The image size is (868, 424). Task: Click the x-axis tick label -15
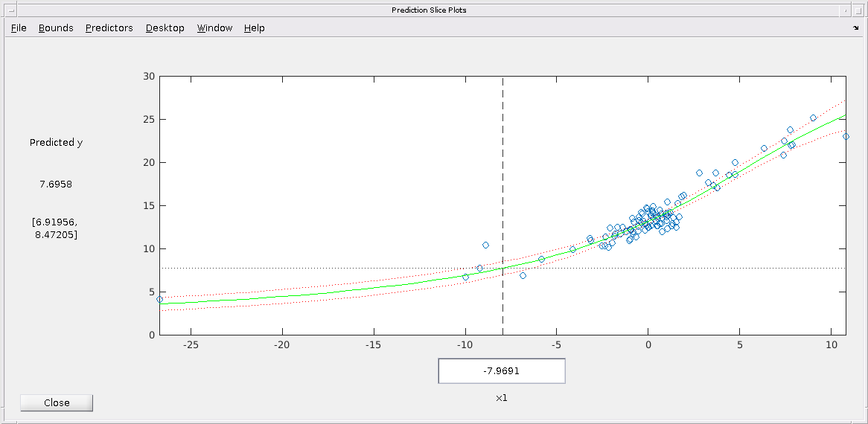(374, 345)
